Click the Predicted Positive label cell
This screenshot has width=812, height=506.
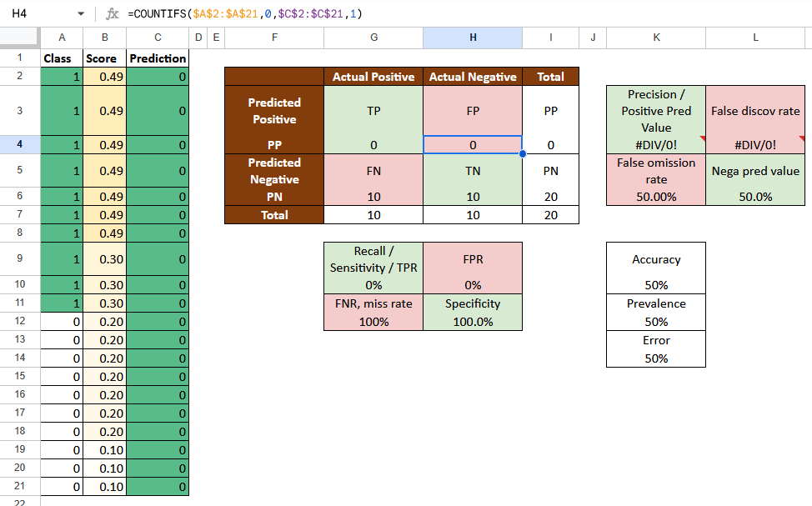point(274,111)
